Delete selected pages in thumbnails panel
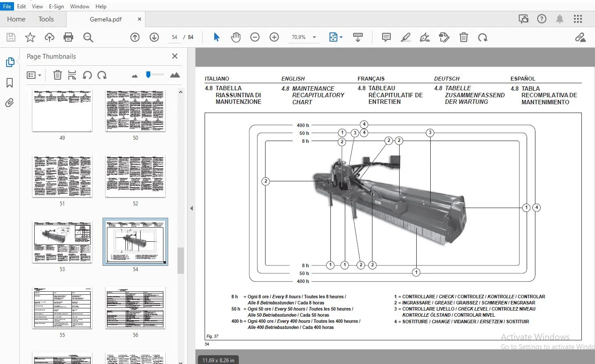 57,75
